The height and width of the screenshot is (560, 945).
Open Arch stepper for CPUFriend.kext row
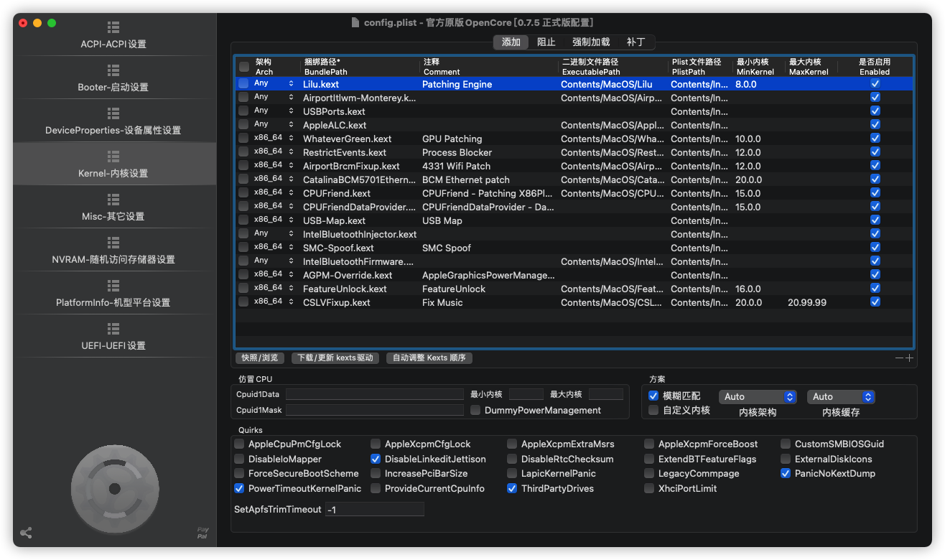[291, 193]
